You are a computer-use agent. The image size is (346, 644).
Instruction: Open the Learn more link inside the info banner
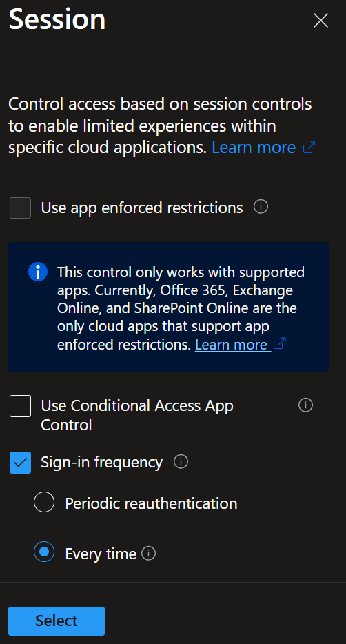[231, 345]
